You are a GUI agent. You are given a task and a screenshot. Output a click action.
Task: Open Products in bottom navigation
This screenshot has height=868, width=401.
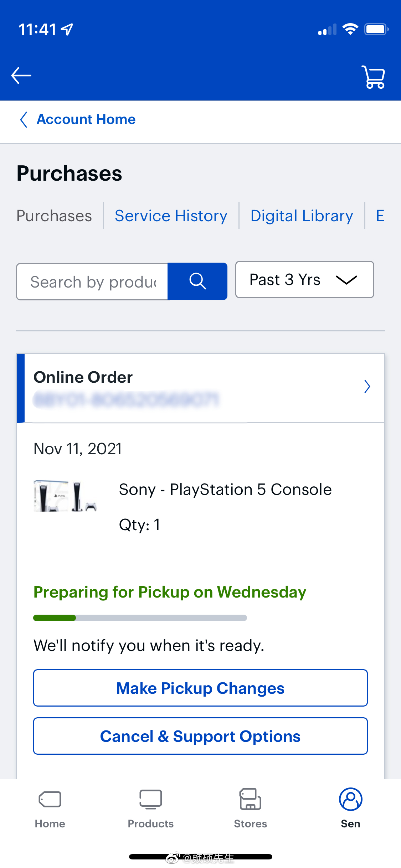150,799
